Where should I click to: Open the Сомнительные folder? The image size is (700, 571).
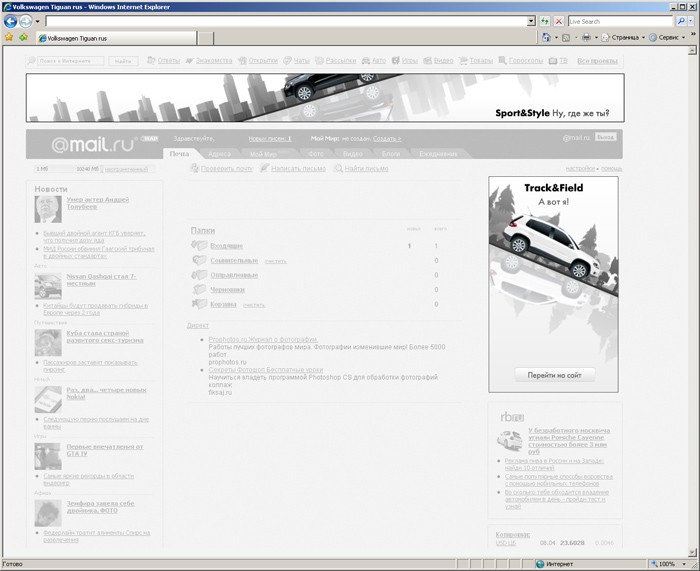[234, 261]
